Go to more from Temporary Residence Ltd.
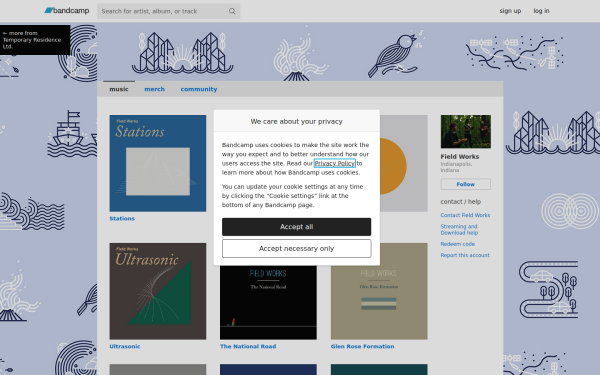The image size is (600, 375). [x=35, y=40]
